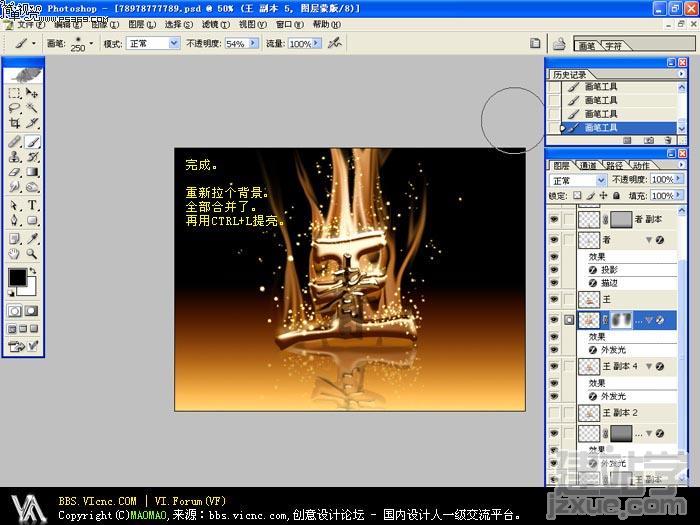Switch to the 动作 tab
Screen dimensions: 700x525
coord(641,166)
